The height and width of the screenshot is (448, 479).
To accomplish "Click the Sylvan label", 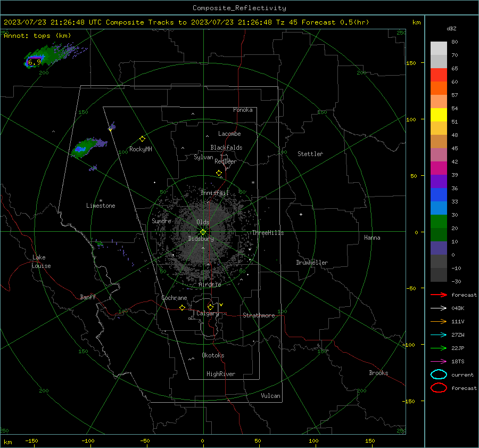I will point(203,157).
